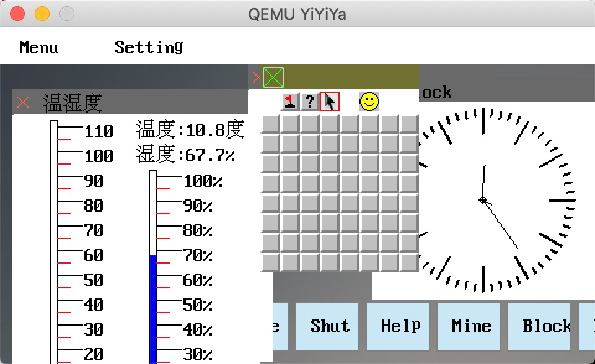
Task: Click the green crossed box icon
Action: [x=273, y=77]
